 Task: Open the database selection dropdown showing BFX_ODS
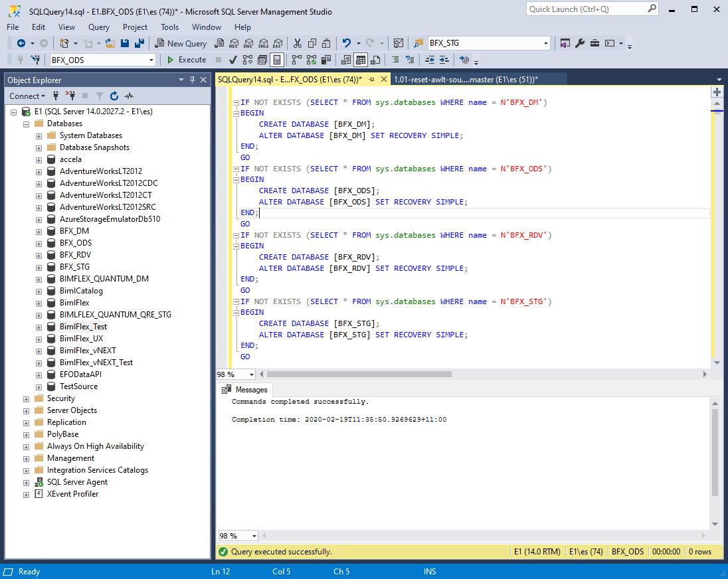tap(151, 60)
